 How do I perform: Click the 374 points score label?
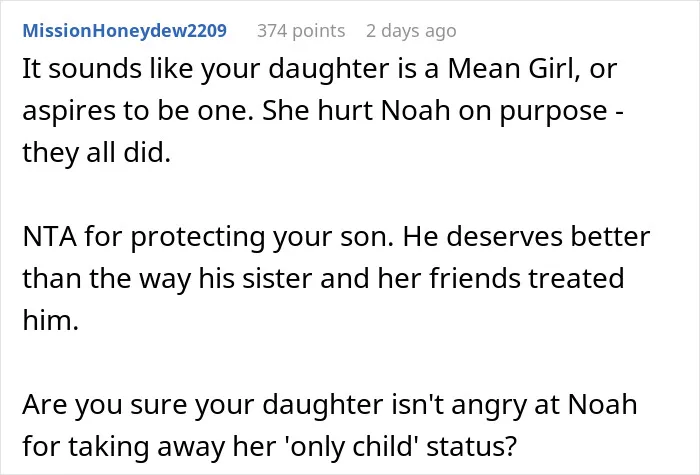pyautogui.click(x=301, y=31)
